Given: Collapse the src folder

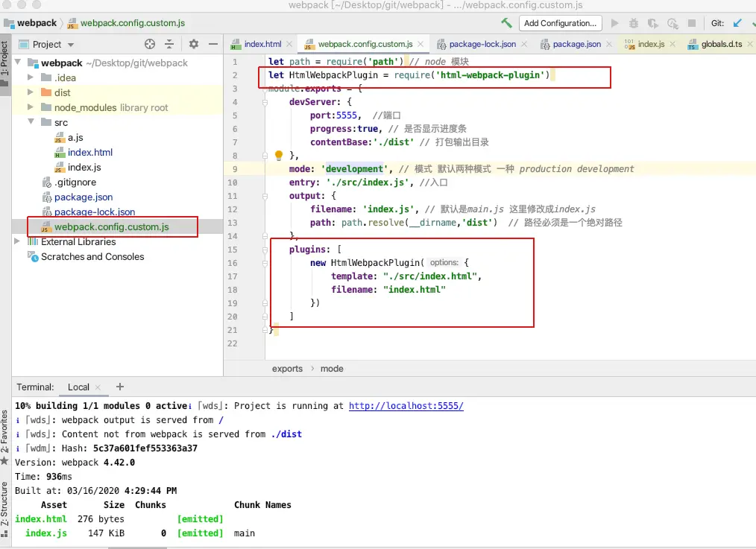Looking at the screenshot, I should (31, 122).
